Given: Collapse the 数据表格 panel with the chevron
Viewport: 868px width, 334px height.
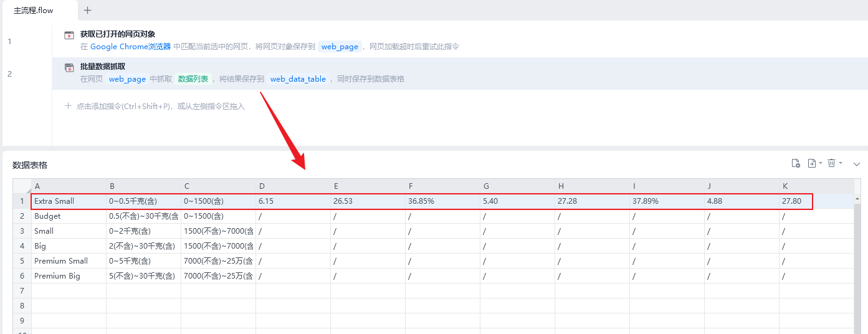Looking at the screenshot, I should 856,164.
